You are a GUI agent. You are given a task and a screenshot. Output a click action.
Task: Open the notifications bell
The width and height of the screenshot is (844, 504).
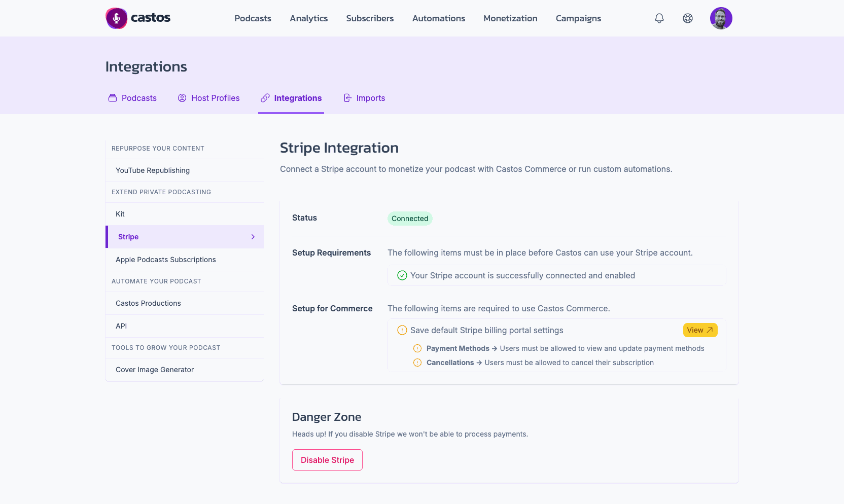coord(659,18)
